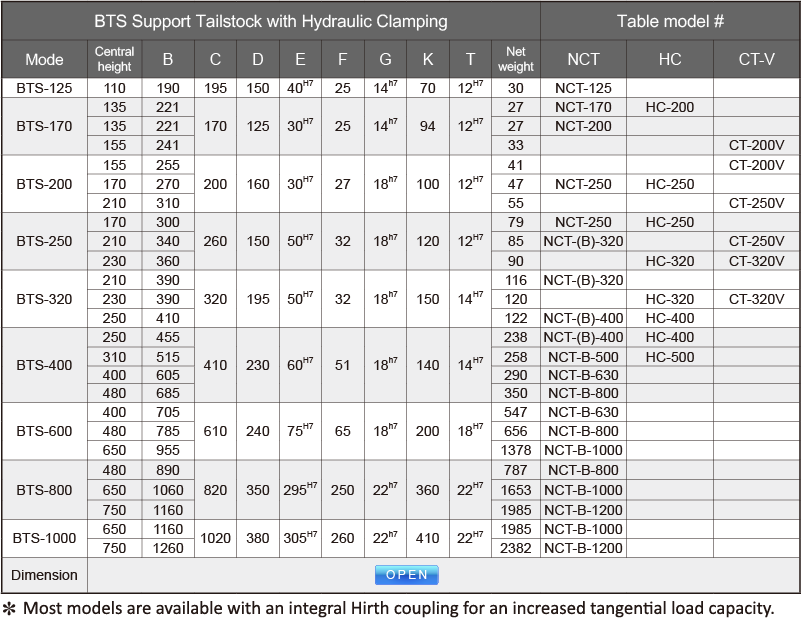
Task: Select the C value 820 cell
Action: pos(215,490)
